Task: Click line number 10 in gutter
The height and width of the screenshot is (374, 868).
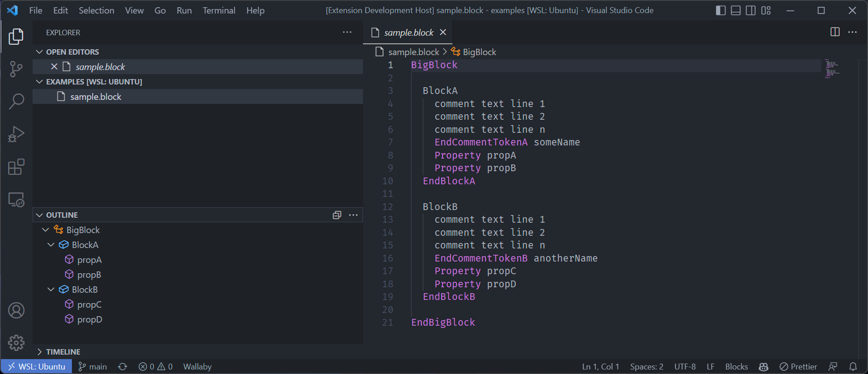Action: tap(387, 181)
